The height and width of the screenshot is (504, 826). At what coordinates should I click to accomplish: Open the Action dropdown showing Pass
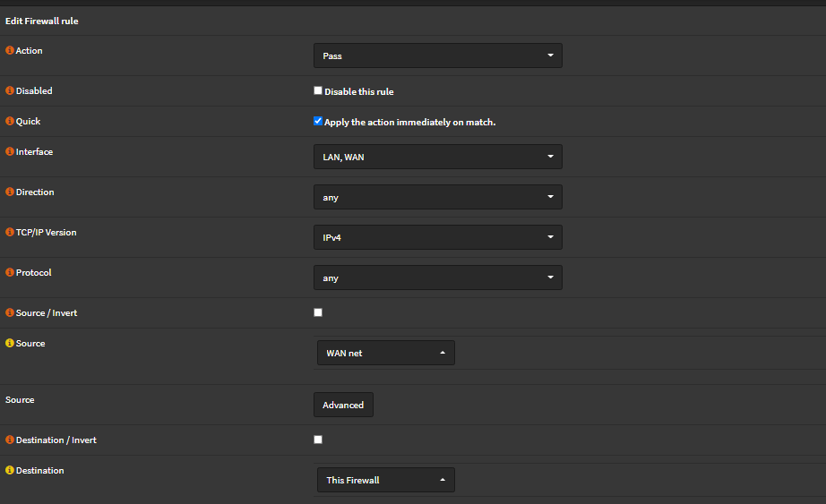[437, 56]
